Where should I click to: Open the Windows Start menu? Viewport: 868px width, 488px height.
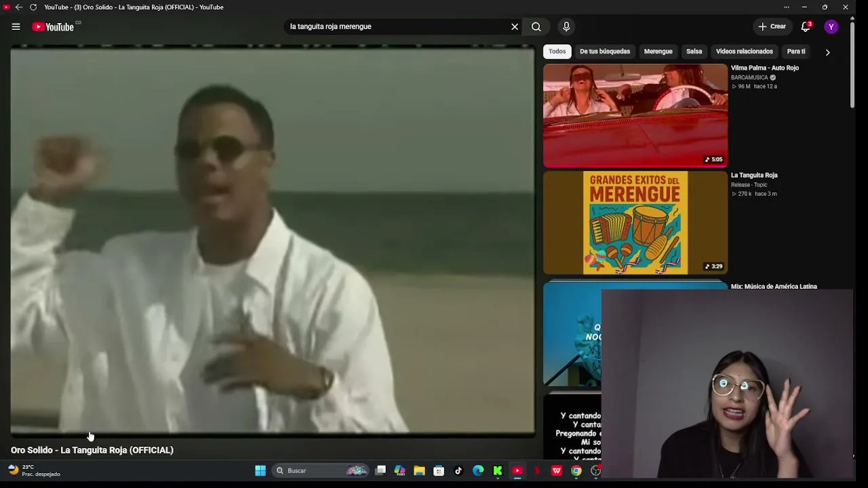click(x=260, y=470)
